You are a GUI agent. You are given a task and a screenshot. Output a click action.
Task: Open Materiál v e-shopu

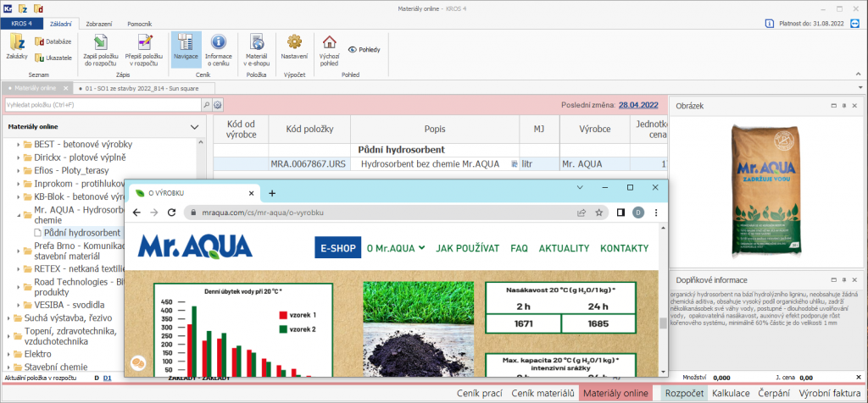point(257,50)
